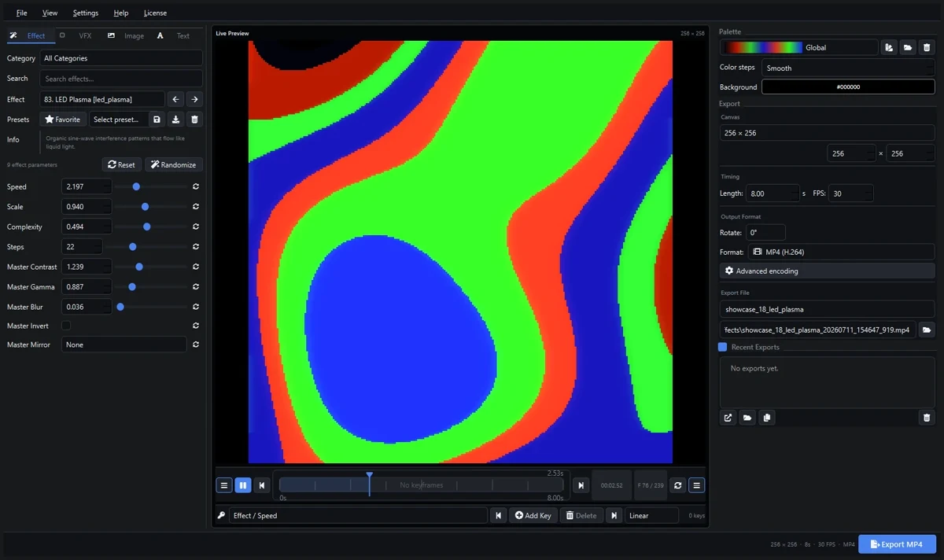Reset the Steps parameter
Screen dimensions: 944x560
point(195,247)
